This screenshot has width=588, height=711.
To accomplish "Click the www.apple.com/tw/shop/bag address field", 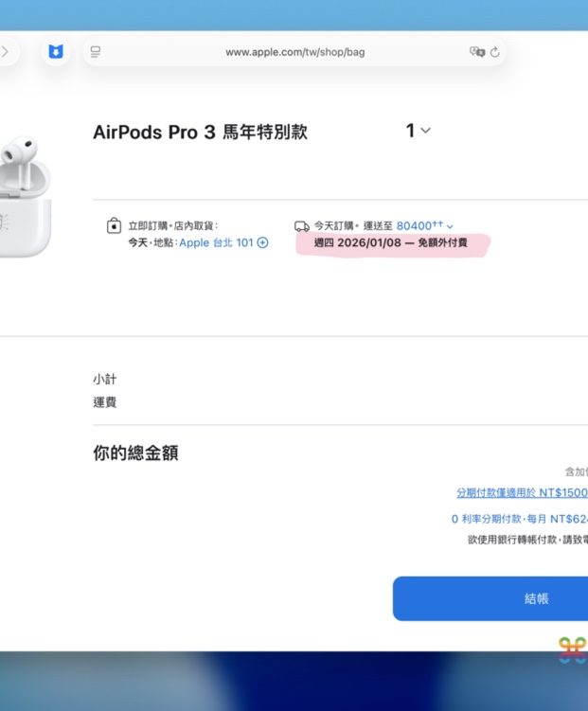I will (x=294, y=52).
